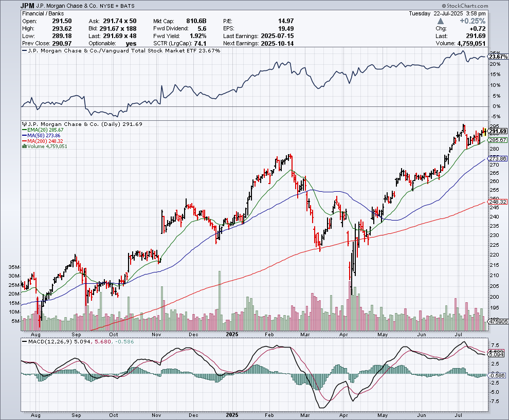509x420 pixels.
Task: Click the SCTR (LrgCap) value 74.1
Action: [x=201, y=44]
